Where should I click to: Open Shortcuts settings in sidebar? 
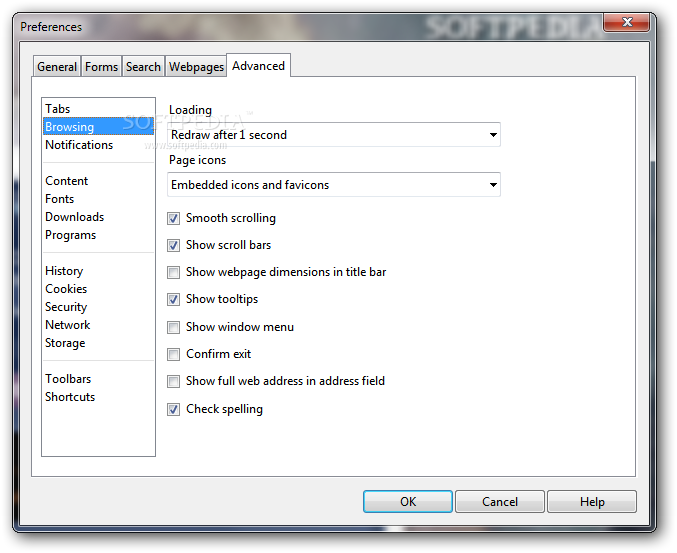(x=98, y=397)
